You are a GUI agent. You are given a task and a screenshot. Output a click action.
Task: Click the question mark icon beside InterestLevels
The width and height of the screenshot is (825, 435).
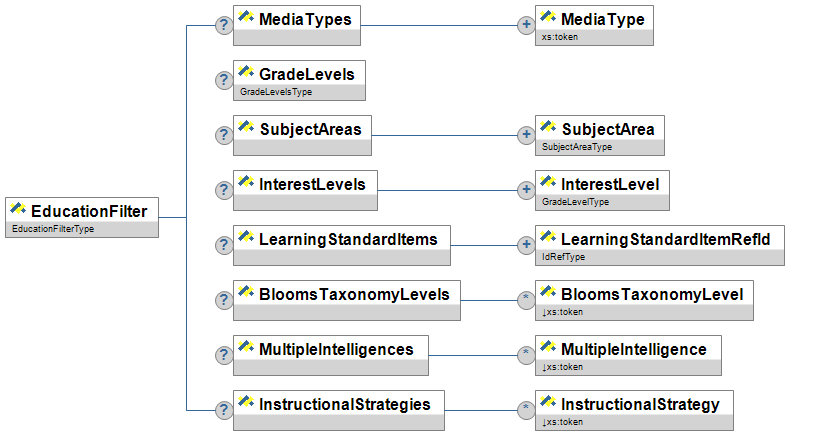tap(224, 190)
